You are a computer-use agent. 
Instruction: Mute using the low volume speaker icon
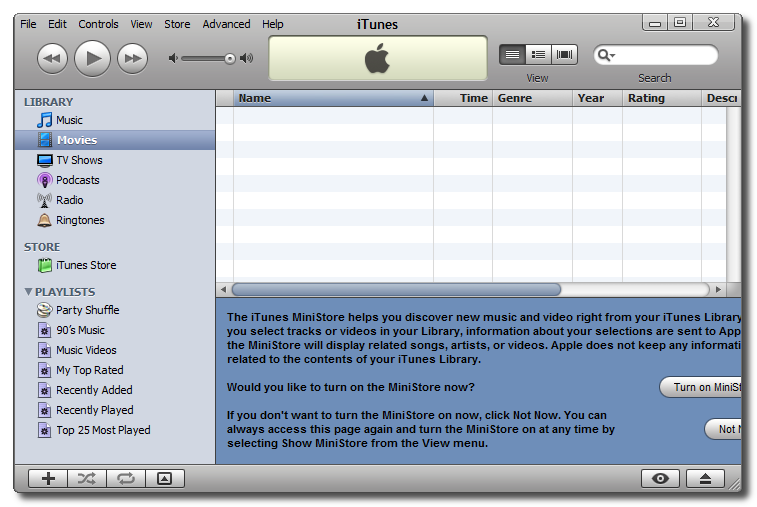173,58
